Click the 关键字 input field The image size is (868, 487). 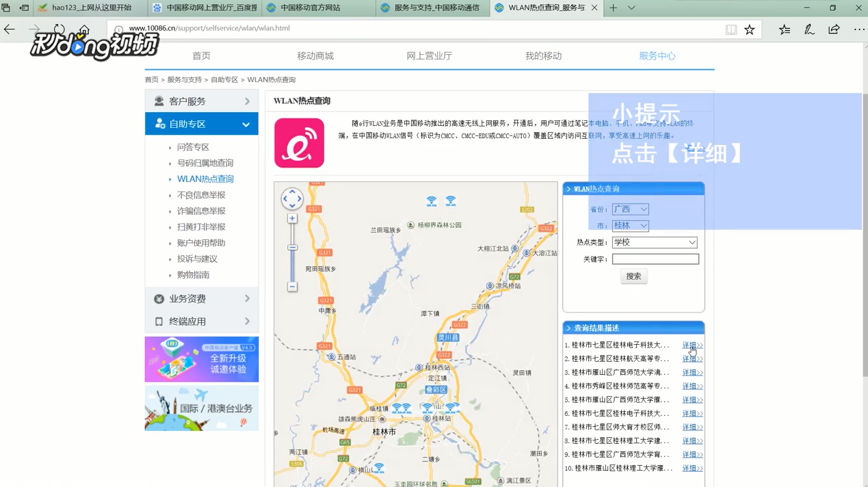click(x=655, y=259)
